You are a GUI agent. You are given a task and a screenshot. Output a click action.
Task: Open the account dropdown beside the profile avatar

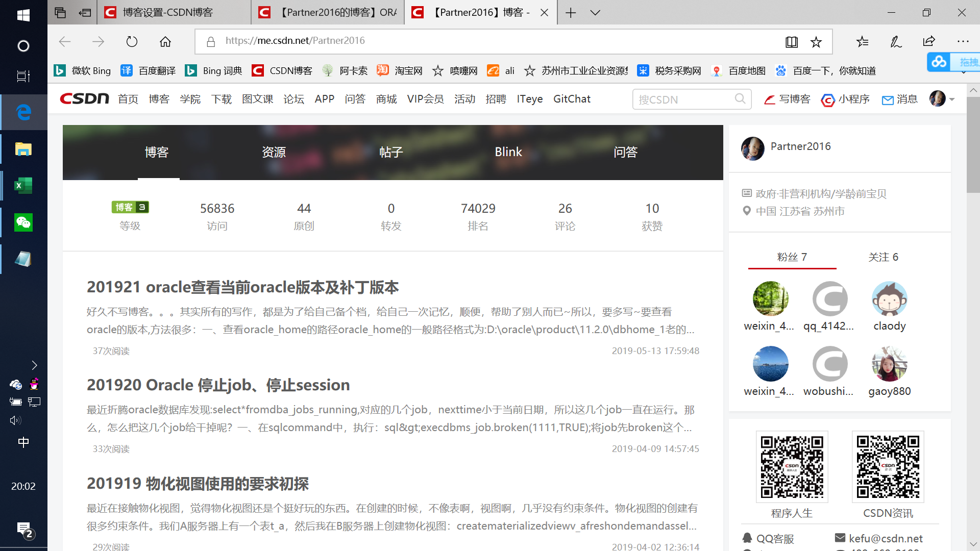coord(951,99)
